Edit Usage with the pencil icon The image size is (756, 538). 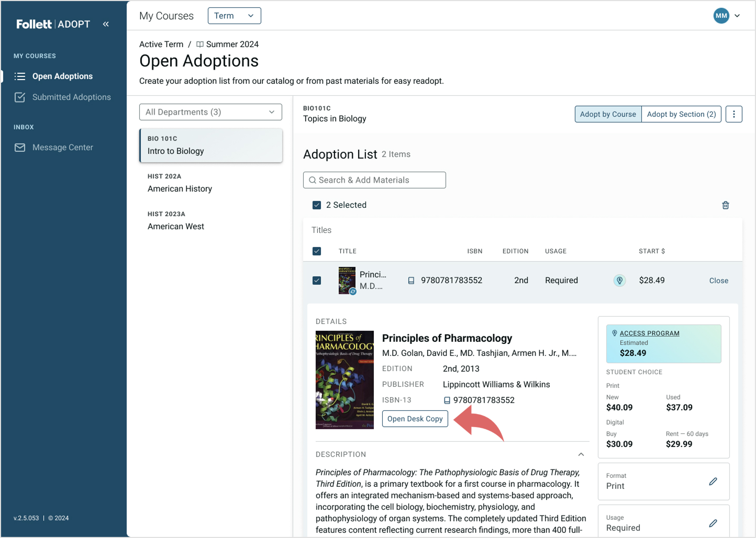[713, 523]
